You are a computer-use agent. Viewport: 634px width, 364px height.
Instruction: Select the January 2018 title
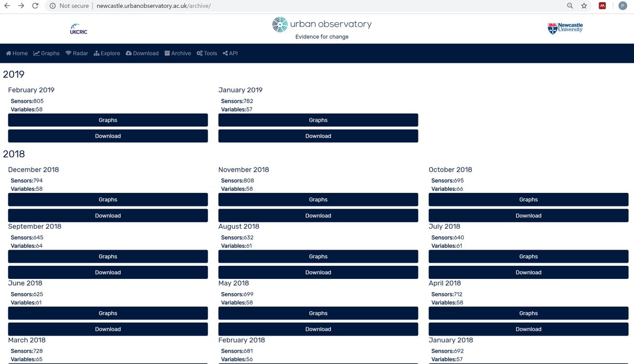(451, 340)
